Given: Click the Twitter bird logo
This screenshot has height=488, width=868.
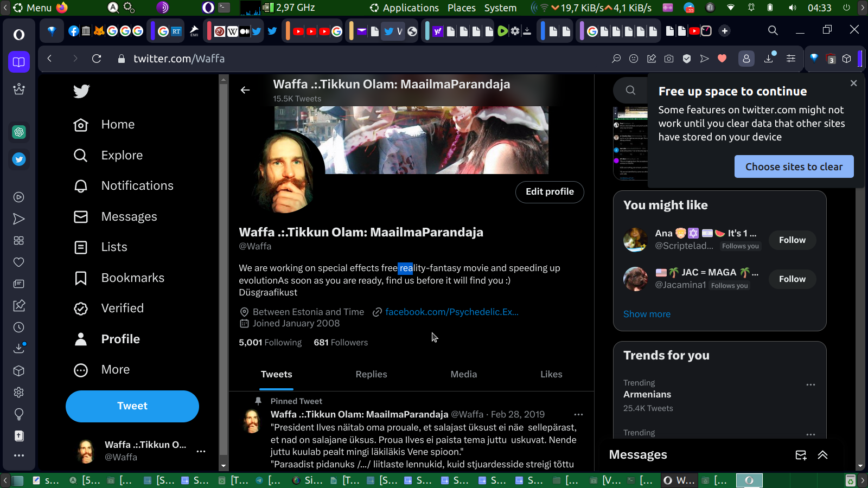Looking at the screenshot, I should pos(81,91).
